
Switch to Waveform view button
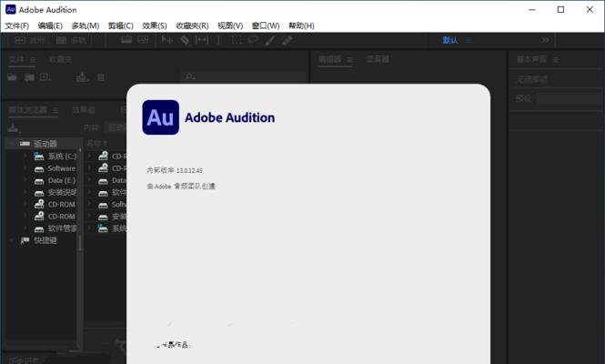click(30, 40)
